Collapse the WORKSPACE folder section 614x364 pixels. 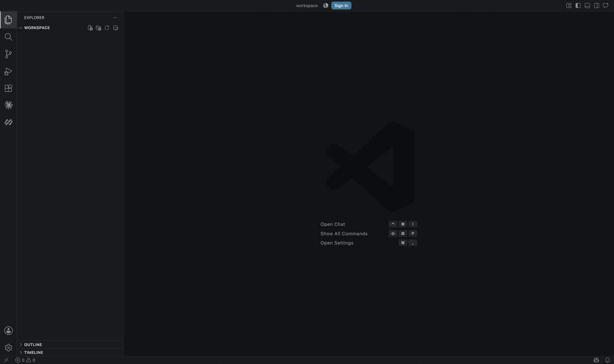37,28
